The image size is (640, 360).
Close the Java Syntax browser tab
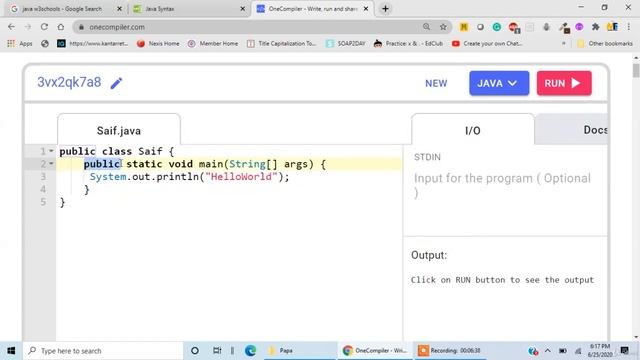pos(242,9)
